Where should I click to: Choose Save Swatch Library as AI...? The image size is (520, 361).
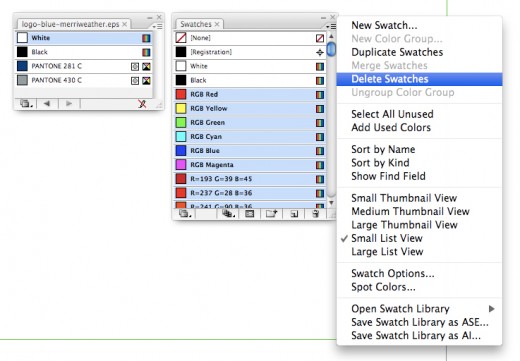click(416, 335)
